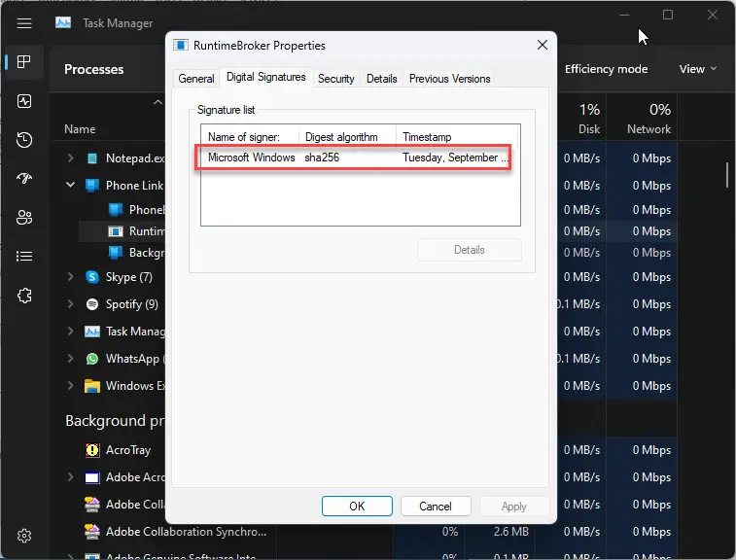Switch to the General tab
This screenshot has width=736, height=560.
(196, 79)
